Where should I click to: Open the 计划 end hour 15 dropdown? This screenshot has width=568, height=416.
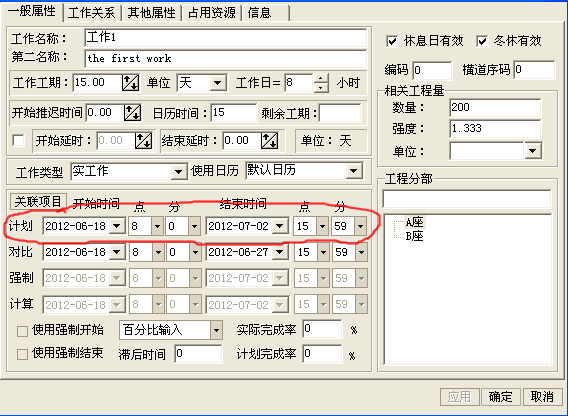coord(322,226)
